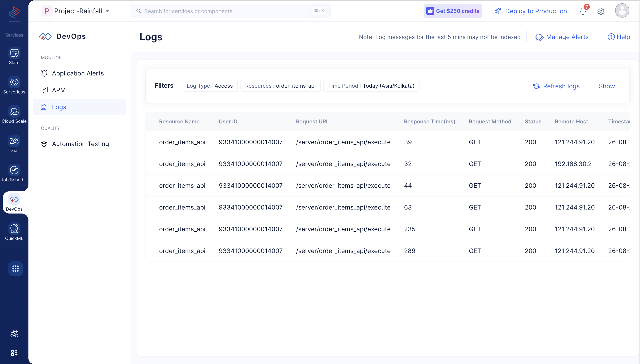Open the Serverless service in sidebar
This screenshot has height=364, width=640.
14,85
